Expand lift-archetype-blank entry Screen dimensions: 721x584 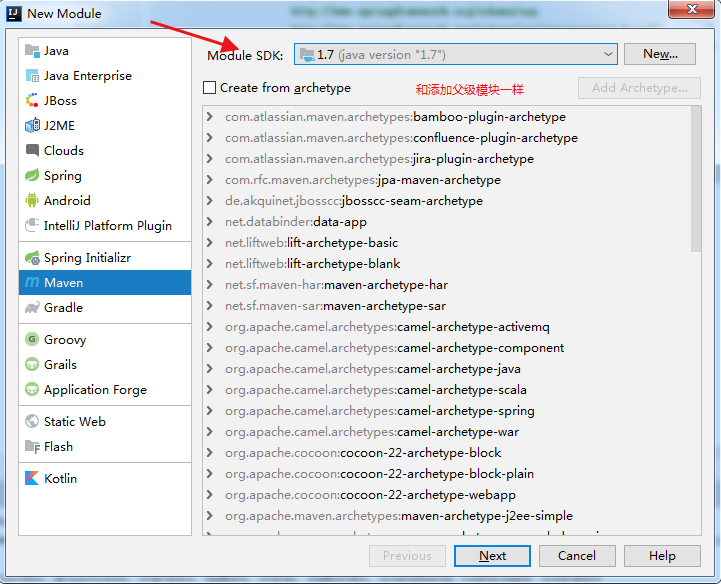210,263
